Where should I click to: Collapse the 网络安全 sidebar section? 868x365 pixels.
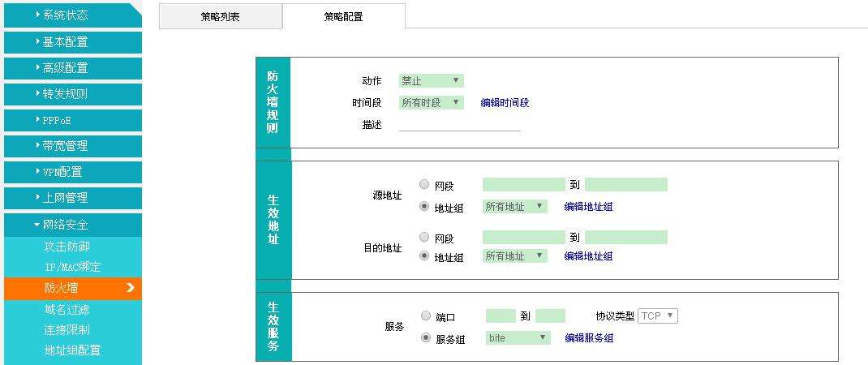pyautogui.click(x=71, y=225)
